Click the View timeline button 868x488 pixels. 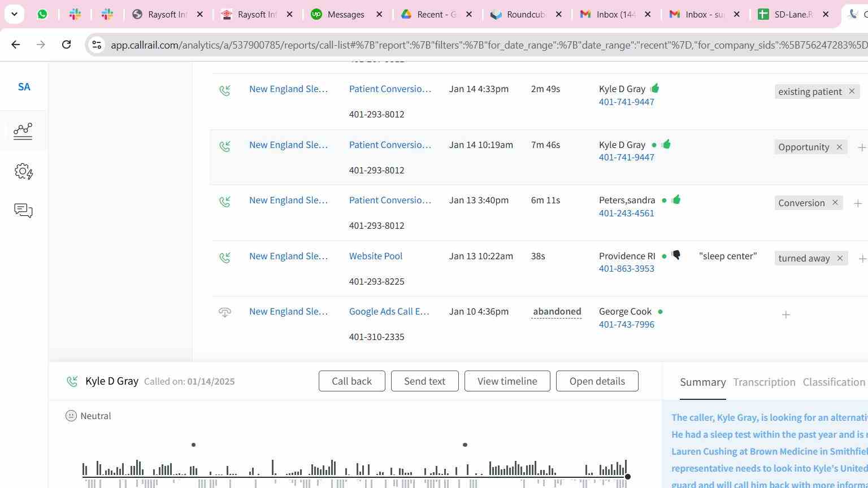[x=507, y=381]
